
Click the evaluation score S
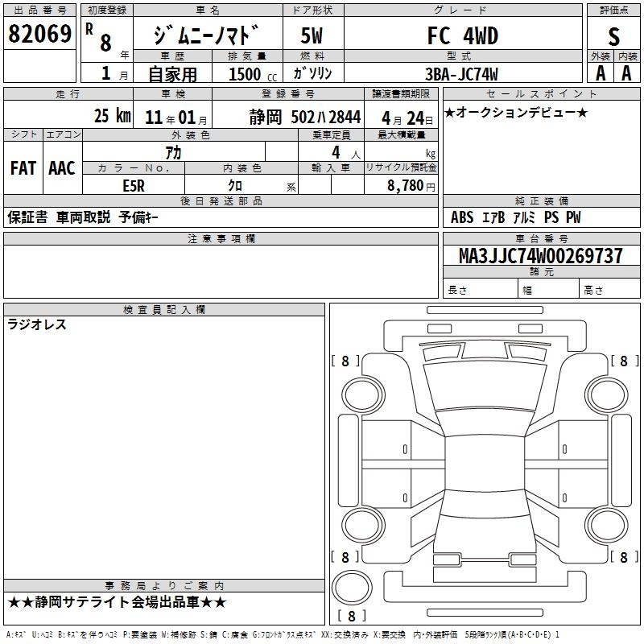click(613, 36)
